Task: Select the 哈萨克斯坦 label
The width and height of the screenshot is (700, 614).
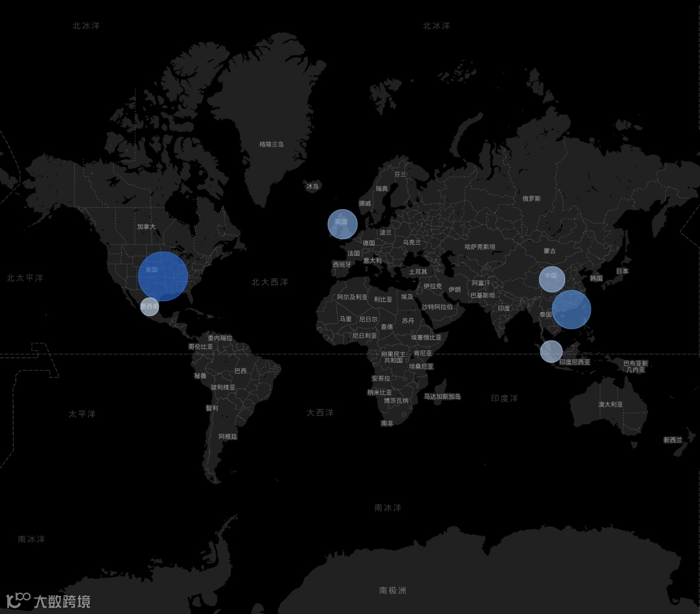Action: 480,247
